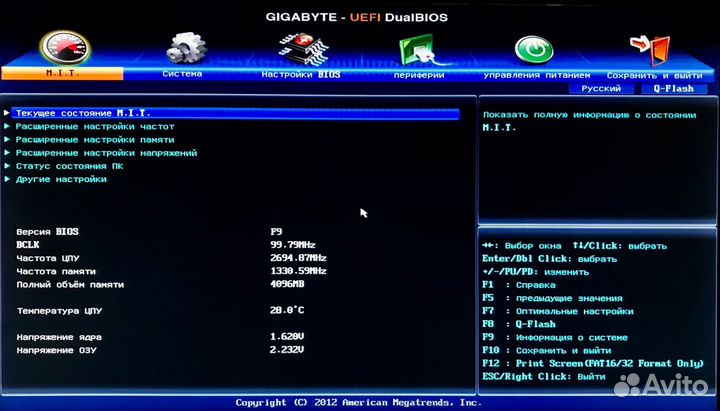
Task: Expand arrow beside Расширенные настройки частот
Action: click(x=6, y=126)
